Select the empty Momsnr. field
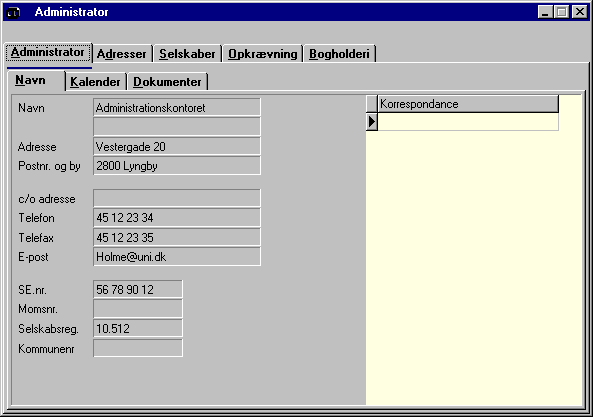The height and width of the screenshot is (417, 593). pos(138,308)
